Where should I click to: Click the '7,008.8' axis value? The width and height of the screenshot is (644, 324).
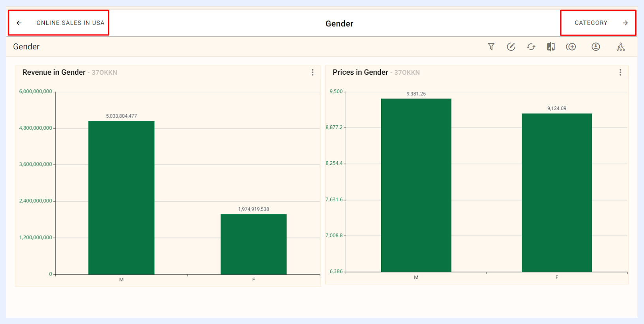(x=334, y=235)
